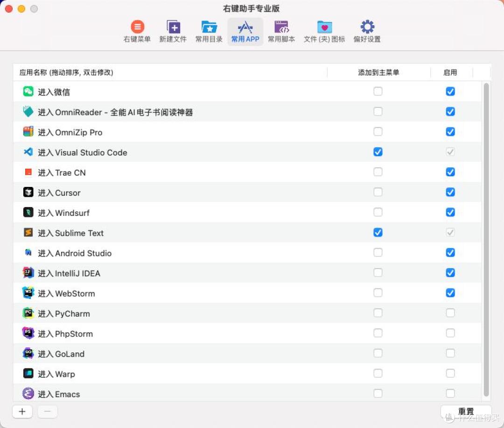Image resolution: width=504 pixels, height=428 pixels.
Task: Click the Warp app icon
Action: tap(28, 373)
